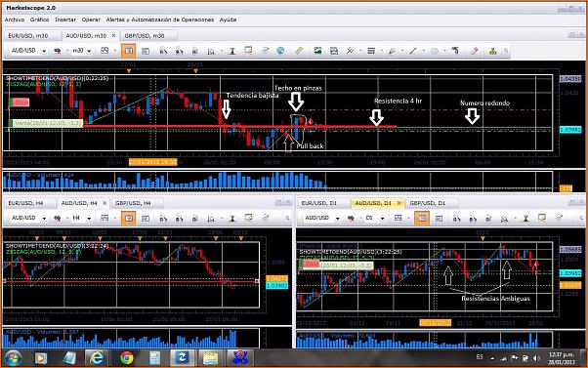588x368 pixels.
Task: Click chart type icon in D1 toolbar
Action: (398, 218)
